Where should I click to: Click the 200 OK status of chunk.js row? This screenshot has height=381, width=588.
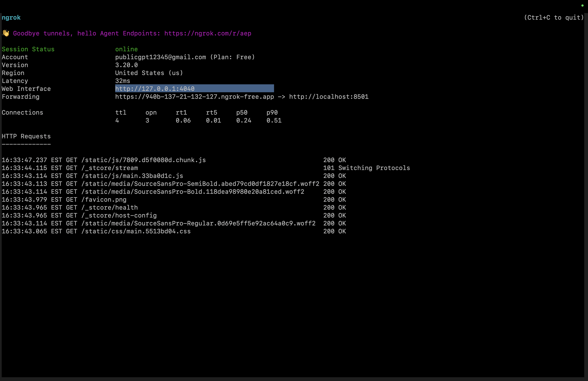click(x=335, y=160)
